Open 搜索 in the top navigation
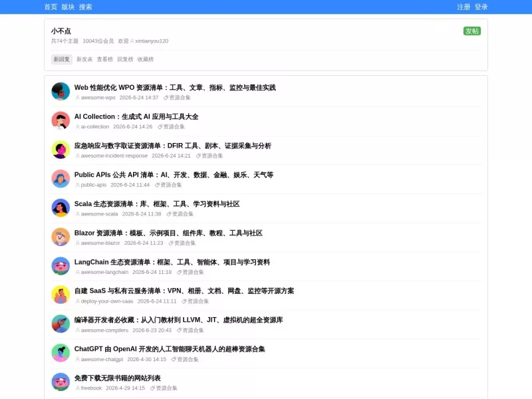 tap(86, 7)
